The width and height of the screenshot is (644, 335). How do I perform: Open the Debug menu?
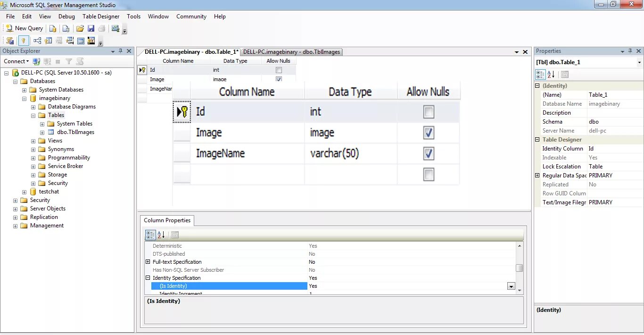pyautogui.click(x=66, y=16)
